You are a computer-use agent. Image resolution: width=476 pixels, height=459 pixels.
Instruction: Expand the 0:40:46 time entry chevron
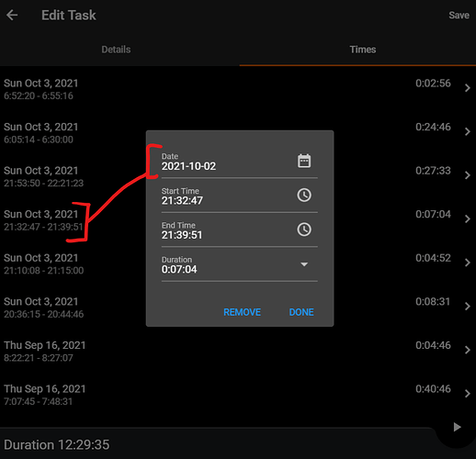click(x=468, y=394)
